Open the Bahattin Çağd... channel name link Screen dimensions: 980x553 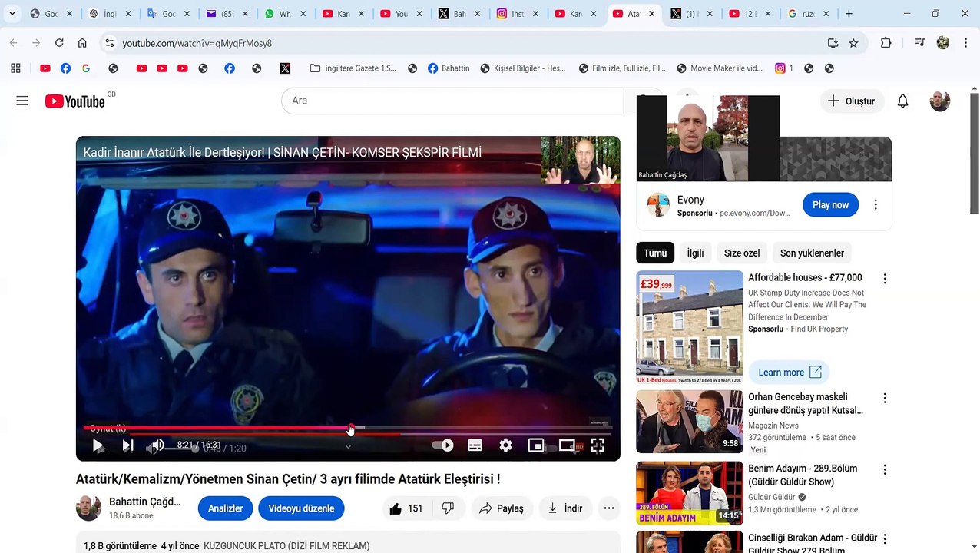(x=145, y=502)
